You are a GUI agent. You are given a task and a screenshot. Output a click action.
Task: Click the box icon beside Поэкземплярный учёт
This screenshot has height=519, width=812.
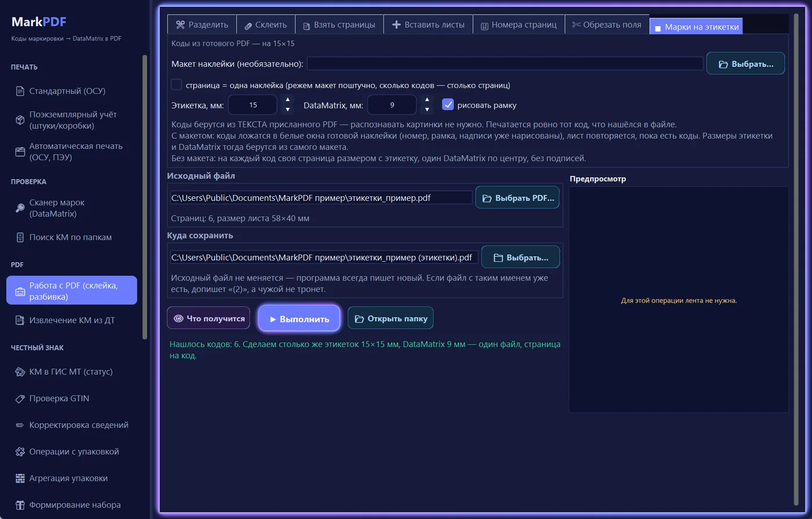click(x=20, y=120)
